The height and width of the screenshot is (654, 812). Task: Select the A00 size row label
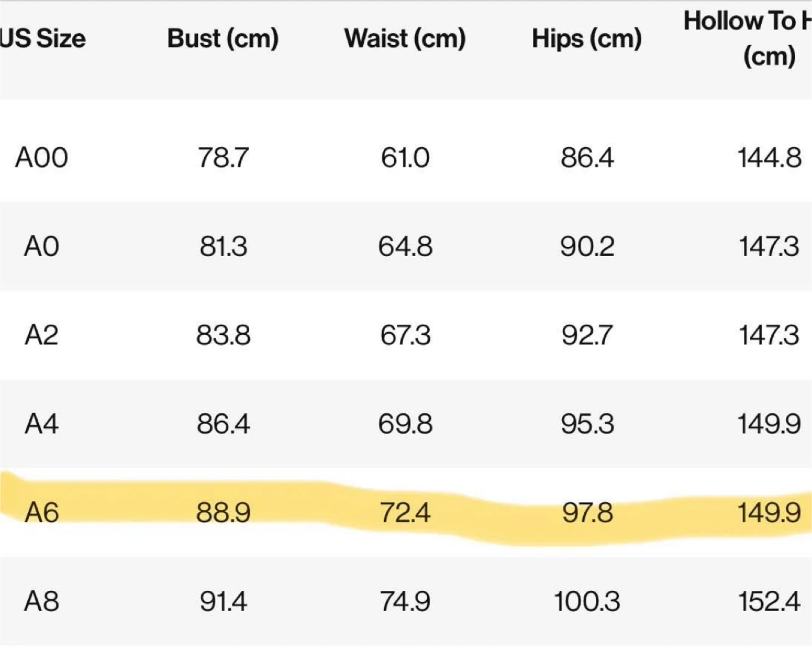42,157
